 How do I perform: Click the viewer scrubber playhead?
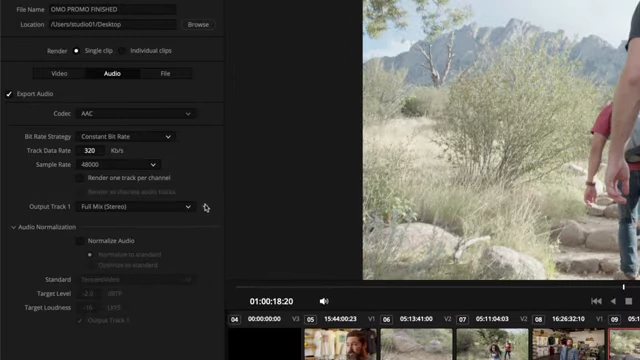coord(624,287)
